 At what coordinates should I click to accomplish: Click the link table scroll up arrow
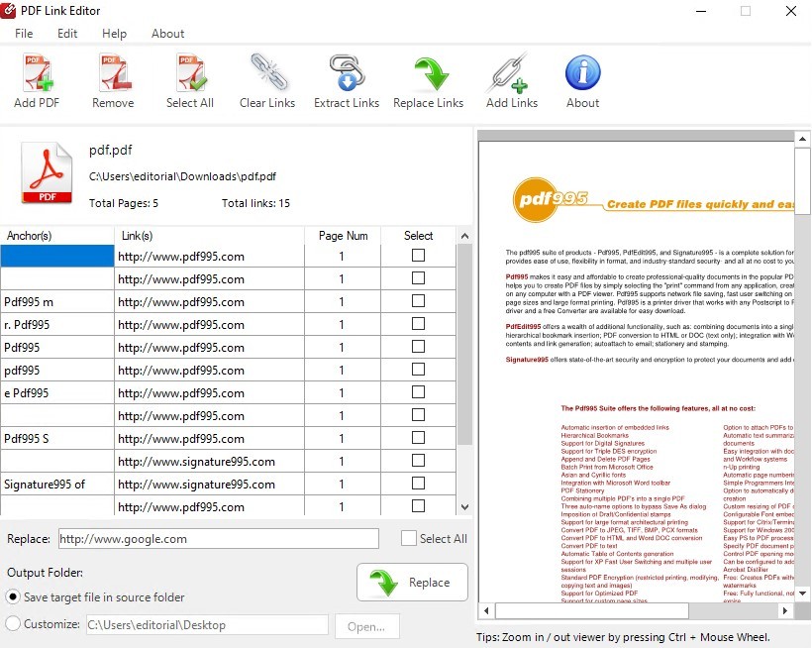click(x=464, y=236)
